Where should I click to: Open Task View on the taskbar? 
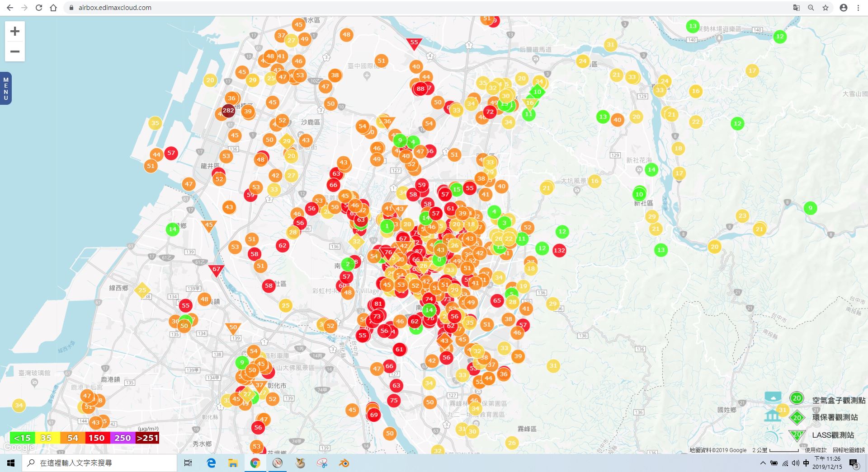coord(188,463)
